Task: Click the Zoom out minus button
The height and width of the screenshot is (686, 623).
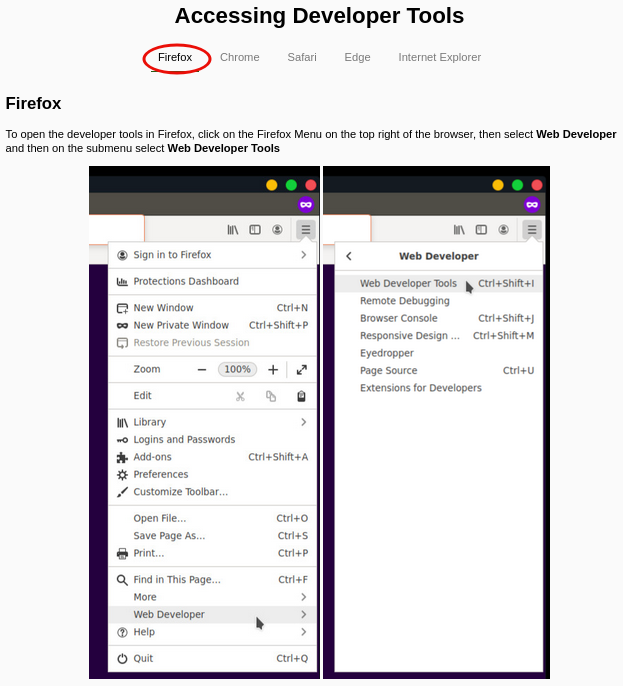Action: 202,370
